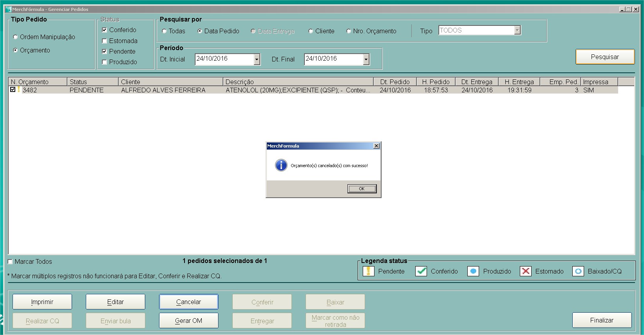Open the Dt. Inicial date dropdown
The image size is (644, 335).
coord(257,59)
